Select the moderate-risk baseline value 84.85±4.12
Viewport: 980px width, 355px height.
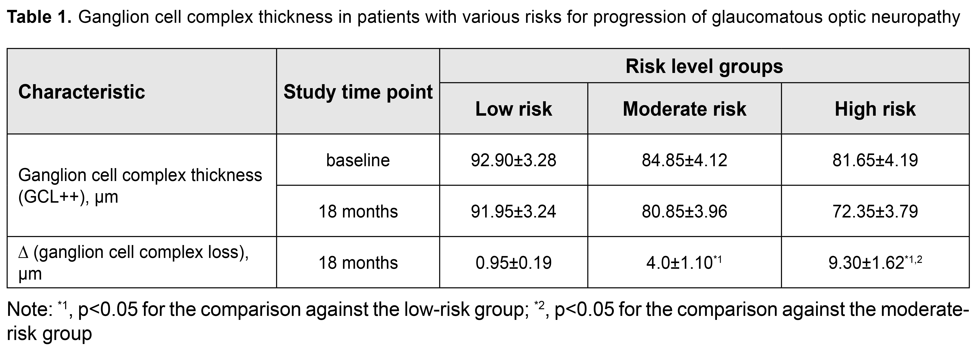(x=684, y=160)
